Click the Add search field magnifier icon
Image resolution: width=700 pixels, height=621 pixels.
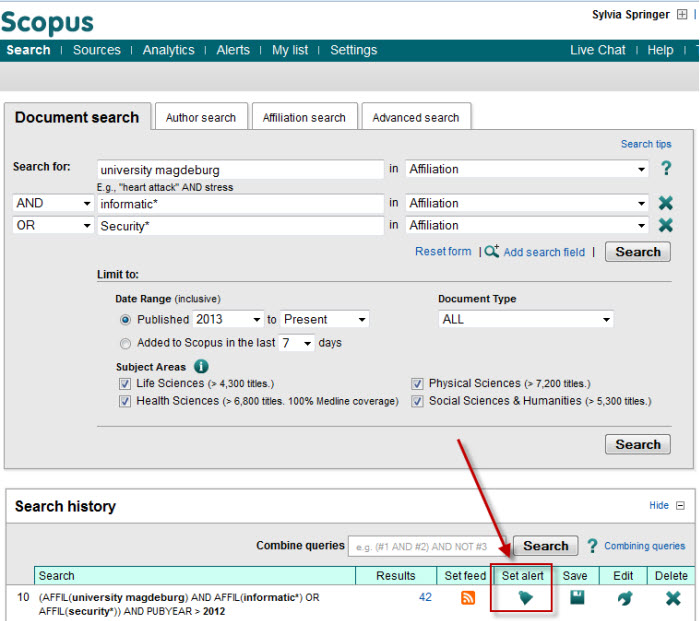pos(492,251)
